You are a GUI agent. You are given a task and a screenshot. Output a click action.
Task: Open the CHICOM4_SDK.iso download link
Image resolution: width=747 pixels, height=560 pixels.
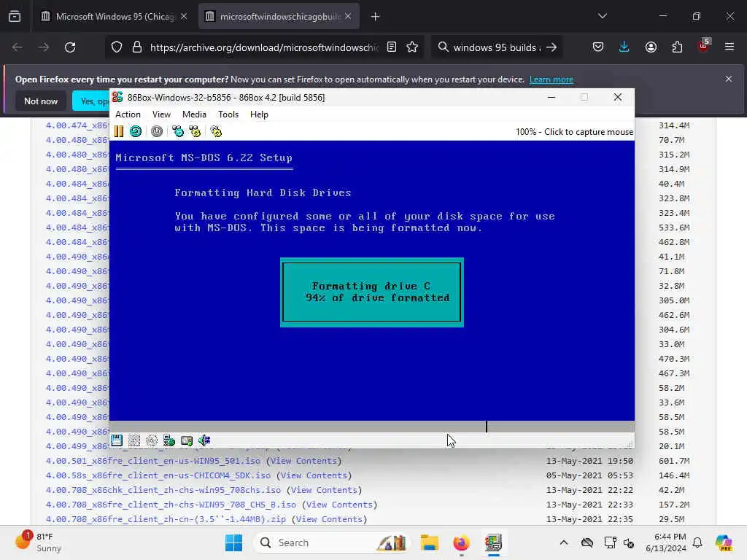tap(158, 475)
